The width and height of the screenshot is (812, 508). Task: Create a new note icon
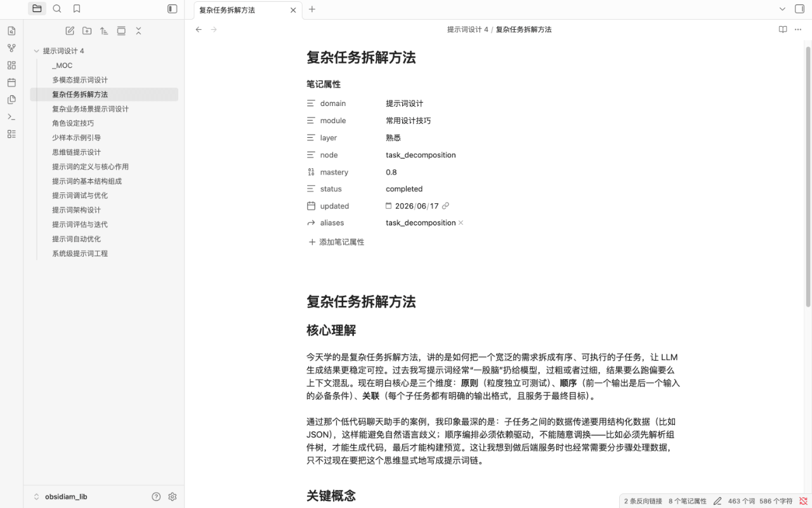[x=70, y=30]
